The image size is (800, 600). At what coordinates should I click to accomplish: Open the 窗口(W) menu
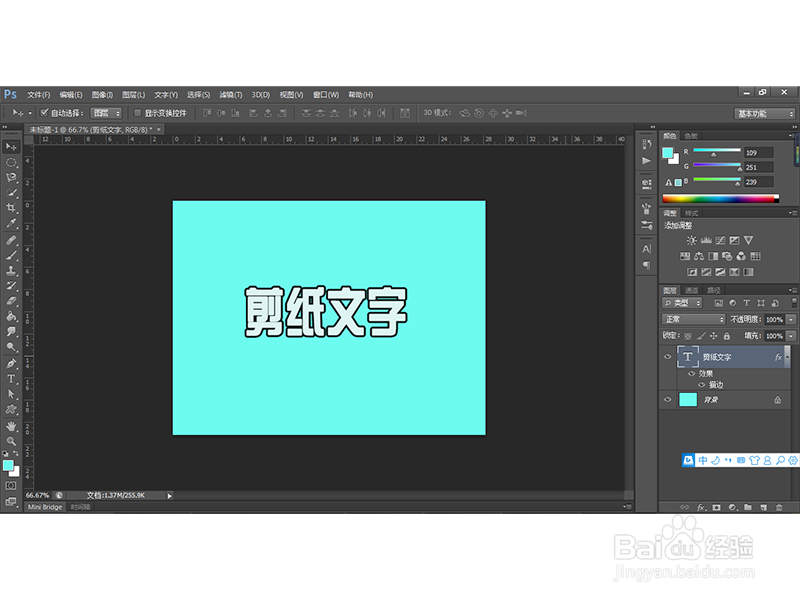(x=326, y=95)
